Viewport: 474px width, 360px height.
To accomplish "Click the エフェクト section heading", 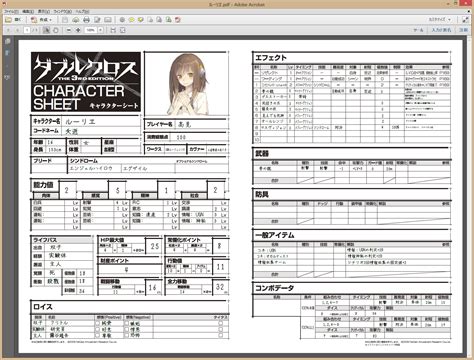I will [x=271, y=58].
